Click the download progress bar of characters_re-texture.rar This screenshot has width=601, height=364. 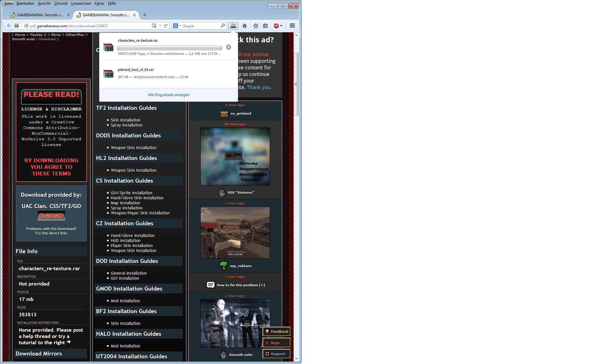pyautogui.click(x=170, y=48)
